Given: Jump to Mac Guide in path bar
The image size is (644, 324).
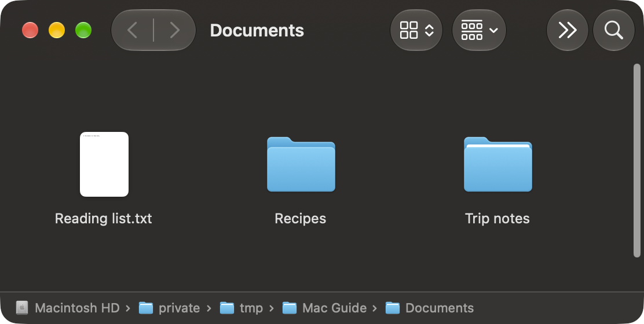Looking at the screenshot, I should tap(324, 308).
